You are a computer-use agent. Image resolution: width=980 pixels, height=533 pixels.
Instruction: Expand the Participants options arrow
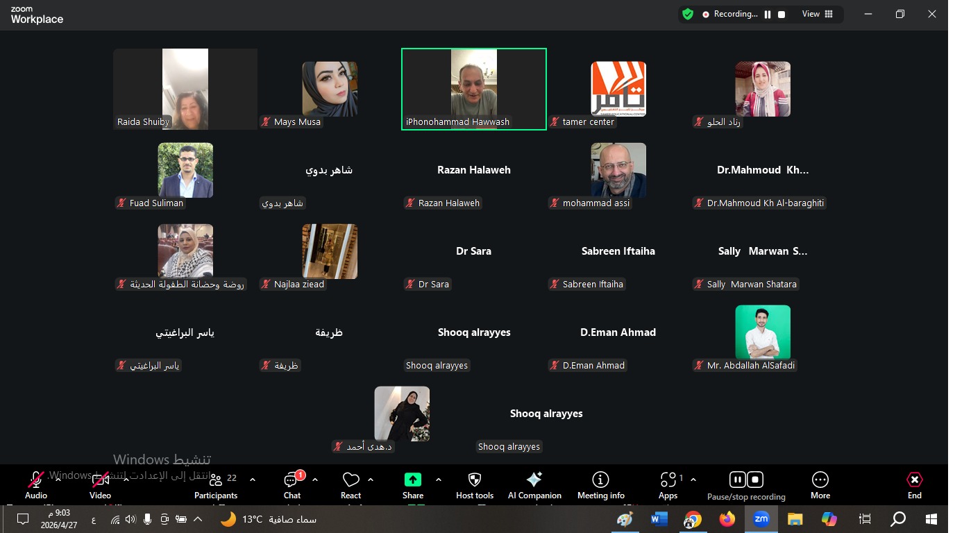click(x=253, y=480)
